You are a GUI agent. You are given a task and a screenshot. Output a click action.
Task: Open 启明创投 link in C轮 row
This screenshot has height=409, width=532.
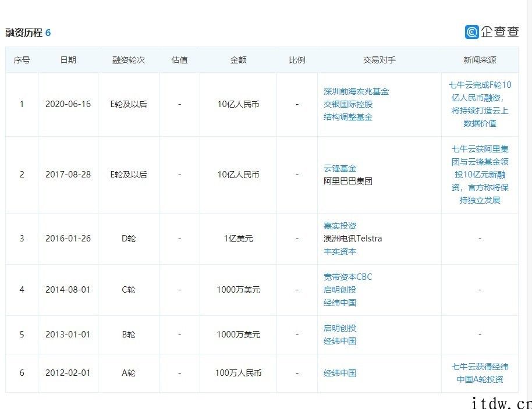[x=339, y=290]
